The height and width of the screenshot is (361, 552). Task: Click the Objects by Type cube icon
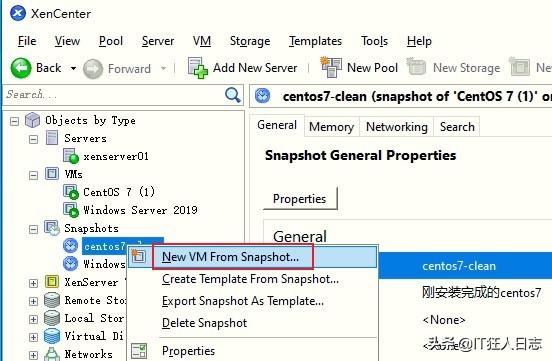click(32, 120)
